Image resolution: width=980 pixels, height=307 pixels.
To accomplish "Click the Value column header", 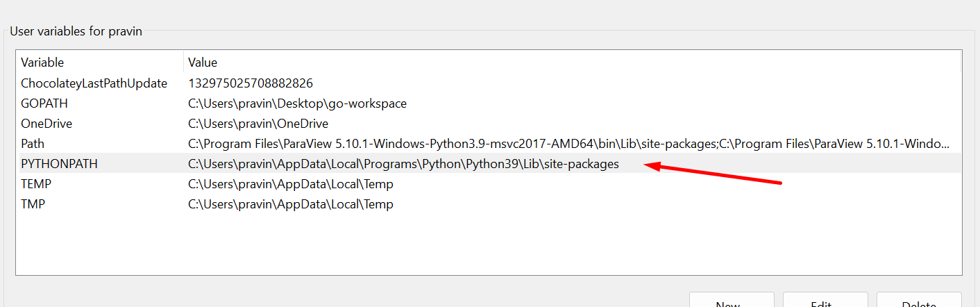I will 203,63.
